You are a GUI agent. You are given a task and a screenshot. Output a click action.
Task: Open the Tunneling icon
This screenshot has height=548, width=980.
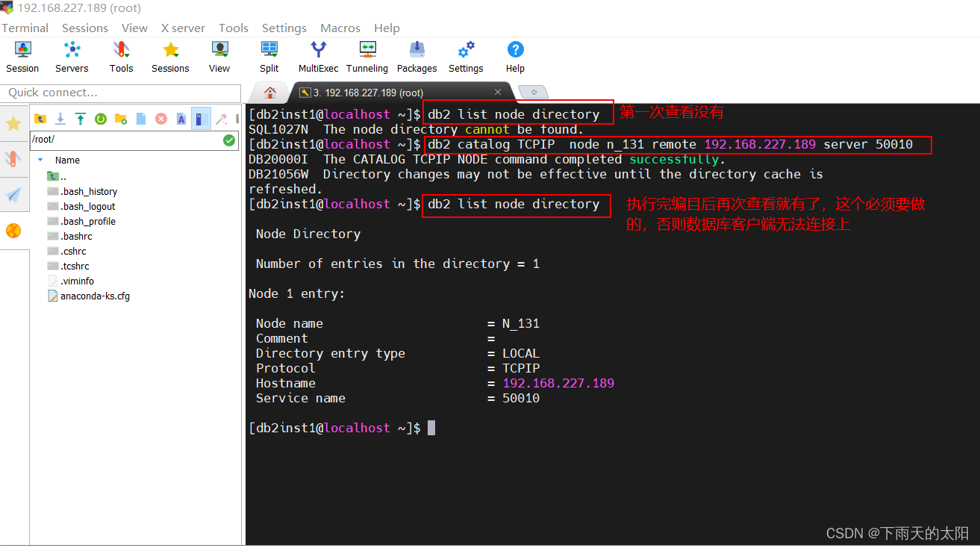point(367,57)
